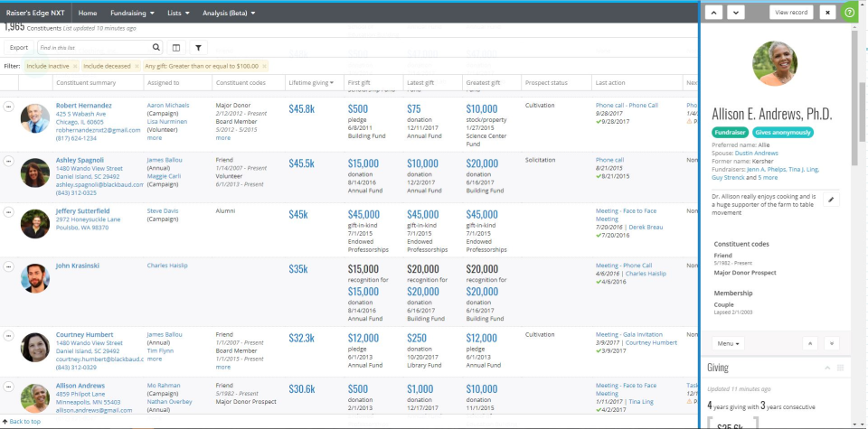Click the Raiser's Edge NXT logo
Image resolution: width=868 pixels, height=429 pixels.
[x=36, y=13]
